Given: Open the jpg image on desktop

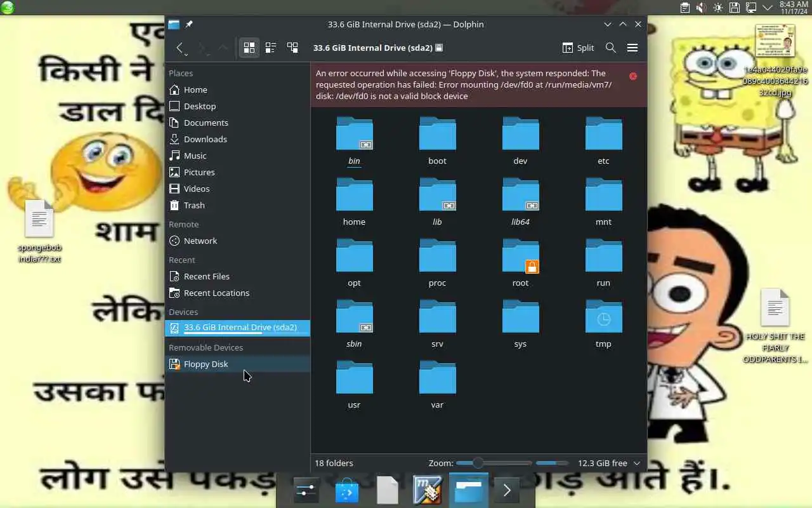Looking at the screenshot, I should click(775, 60).
